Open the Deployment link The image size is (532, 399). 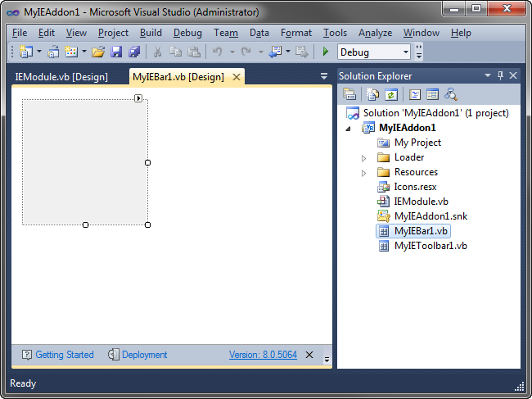[x=145, y=355]
